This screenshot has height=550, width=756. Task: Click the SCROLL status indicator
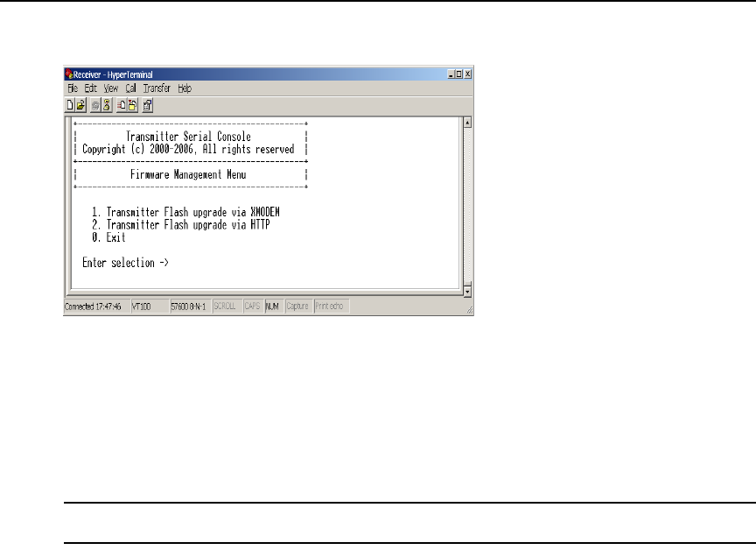click(x=227, y=307)
